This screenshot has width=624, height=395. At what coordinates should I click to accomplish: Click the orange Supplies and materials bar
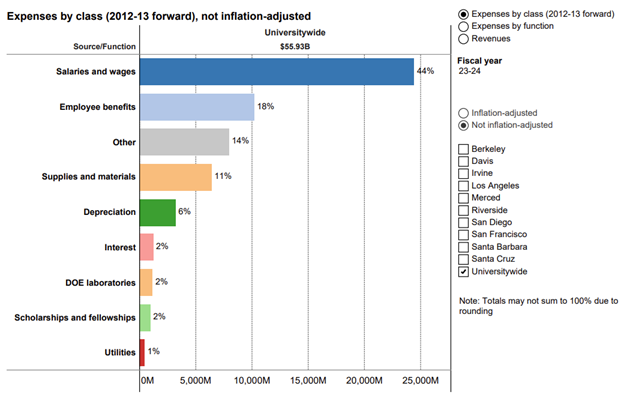click(x=176, y=177)
